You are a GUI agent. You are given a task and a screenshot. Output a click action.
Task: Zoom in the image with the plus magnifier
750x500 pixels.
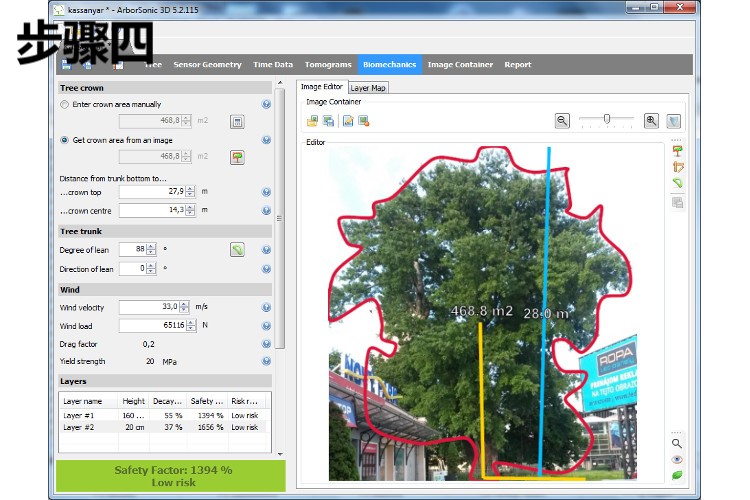(651, 120)
